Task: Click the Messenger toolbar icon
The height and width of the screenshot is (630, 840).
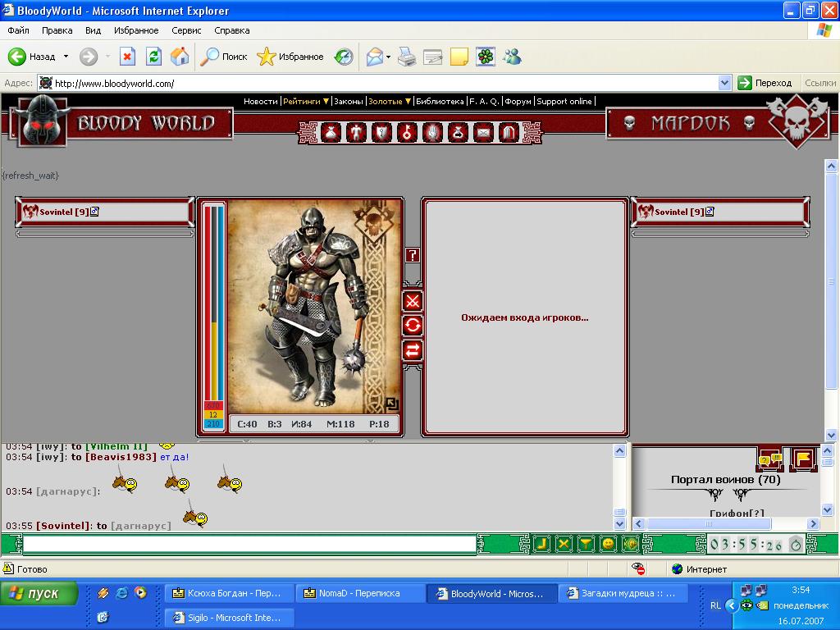Action: 512,57
